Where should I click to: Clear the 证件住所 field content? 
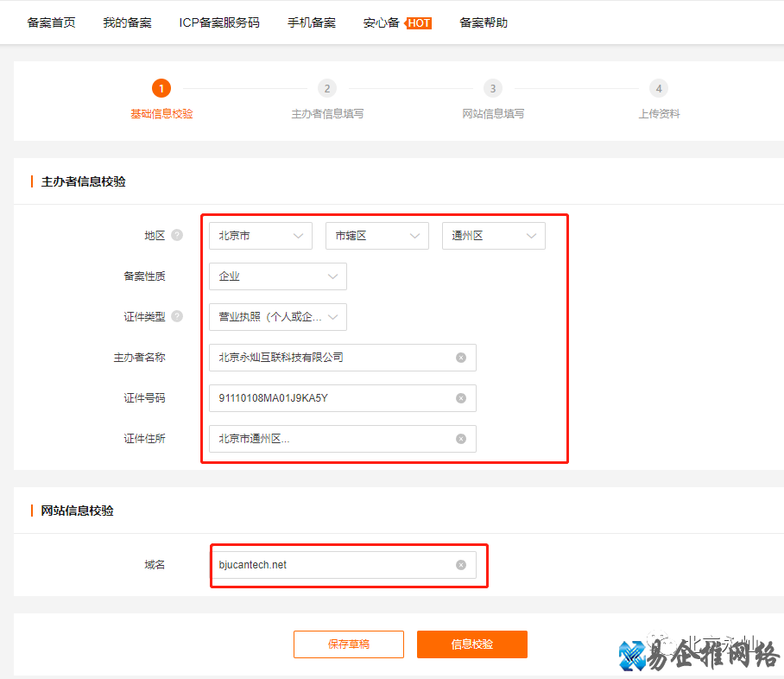(460, 438)
